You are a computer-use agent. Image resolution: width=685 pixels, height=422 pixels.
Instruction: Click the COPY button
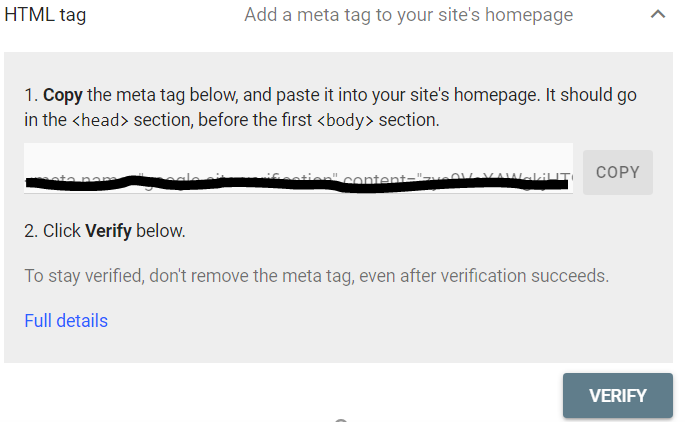pyautogui.click(x=617, y=172)
